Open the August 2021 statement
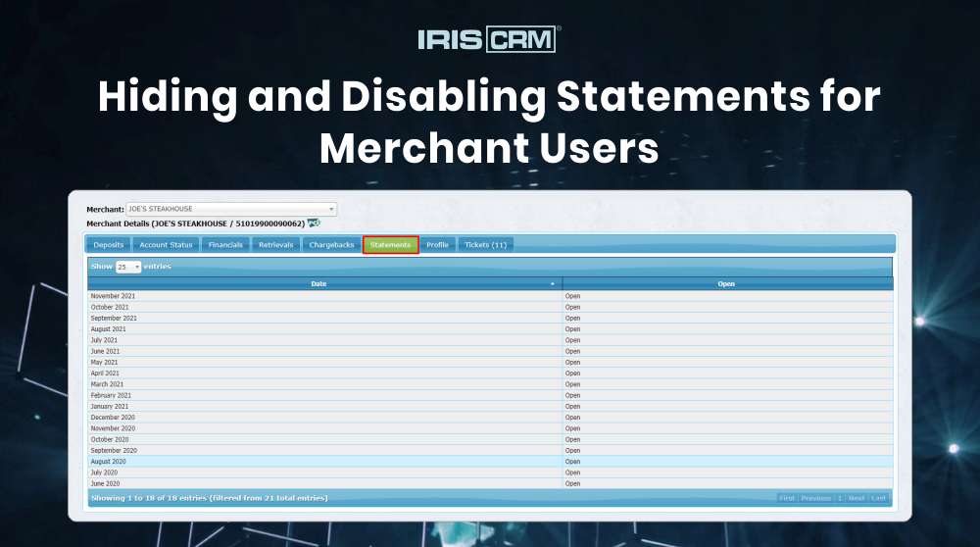The width and height of the screenshot is (980, 547). (x=572, y=329)
